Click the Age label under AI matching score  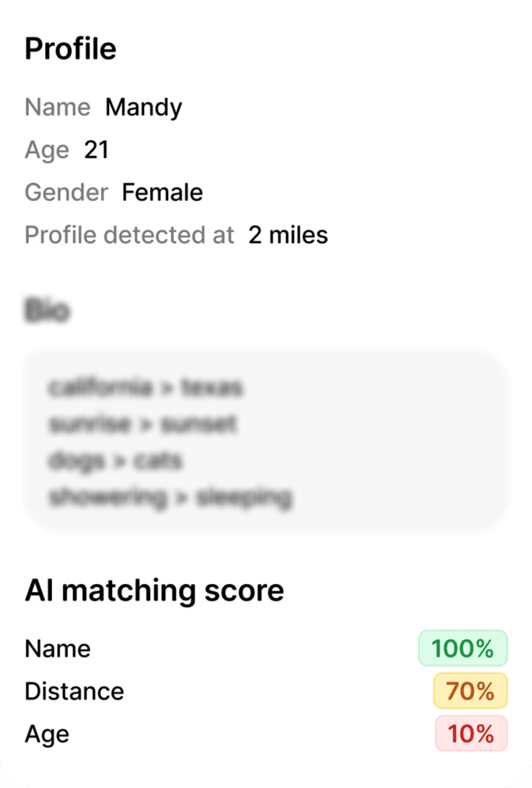tap(47, 734)
